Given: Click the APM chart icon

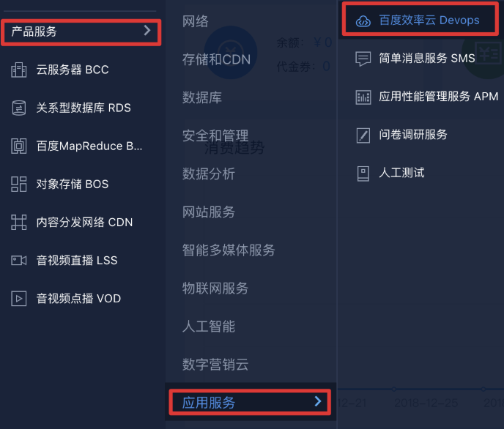Looking at the screenshot, I should click(x=363, y=97).
